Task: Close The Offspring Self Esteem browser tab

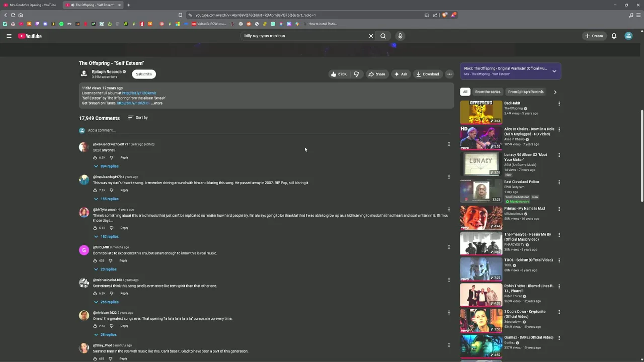Action: [x=119, y=5]
